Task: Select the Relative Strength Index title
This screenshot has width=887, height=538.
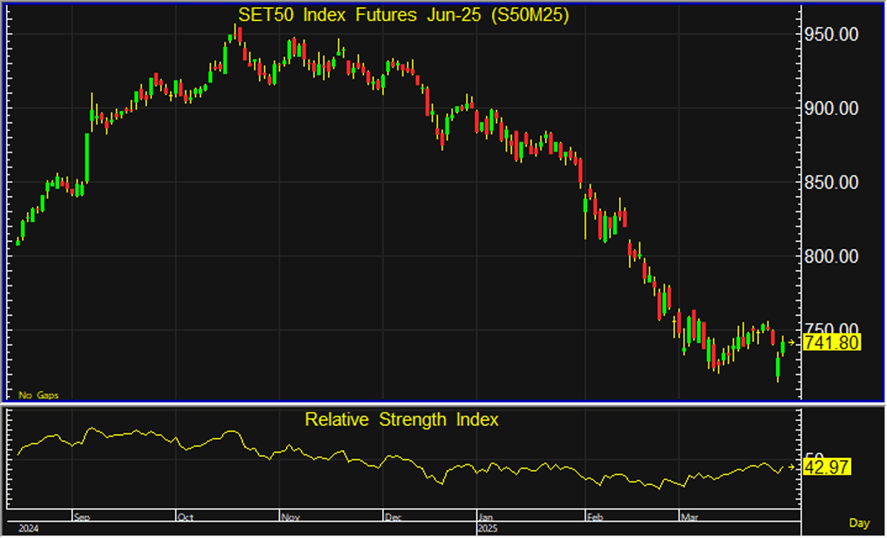Action: pos(401,420)
